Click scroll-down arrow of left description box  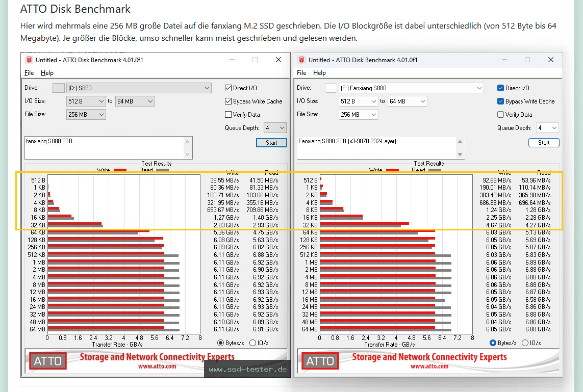pos(187,154)
